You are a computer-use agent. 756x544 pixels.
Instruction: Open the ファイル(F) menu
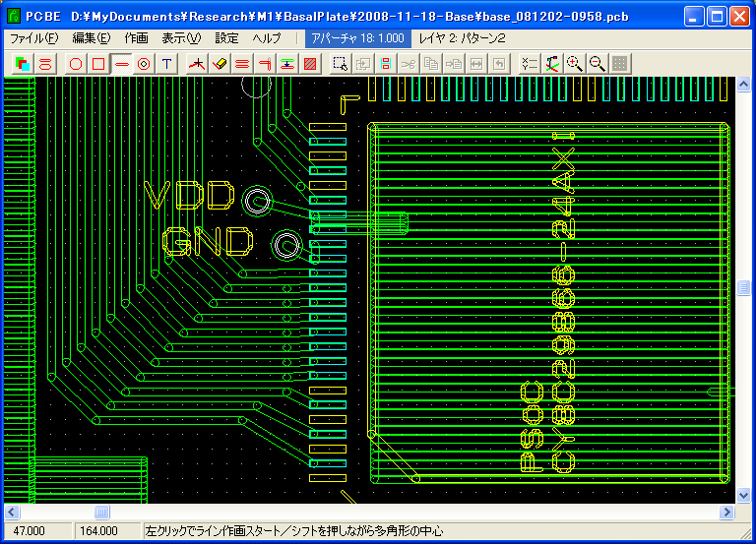(33, 38)
